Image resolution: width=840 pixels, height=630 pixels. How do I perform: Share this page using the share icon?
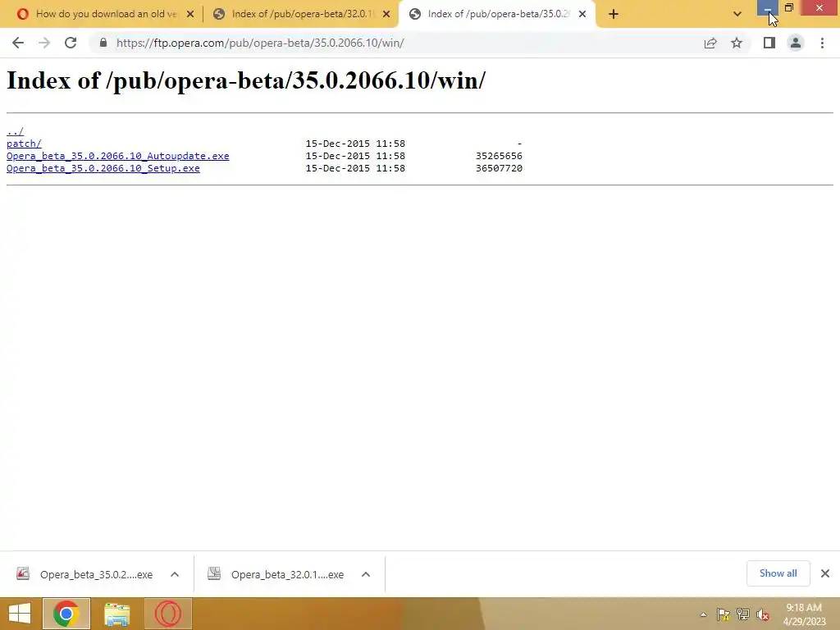coord(710,43)
